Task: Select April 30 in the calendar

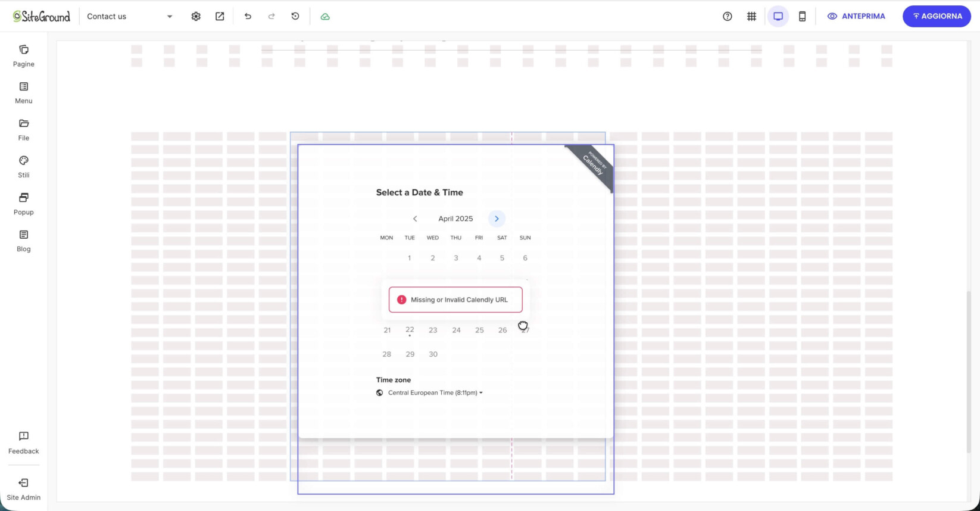Action: pyautogui.click(x=433, y=354)
